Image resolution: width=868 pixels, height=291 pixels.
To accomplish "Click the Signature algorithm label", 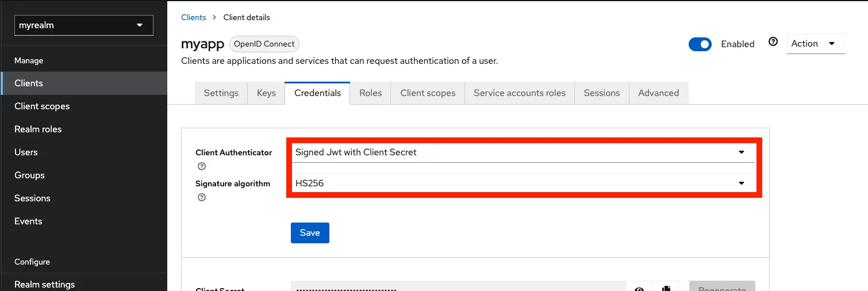I will [x=233, y=183].
